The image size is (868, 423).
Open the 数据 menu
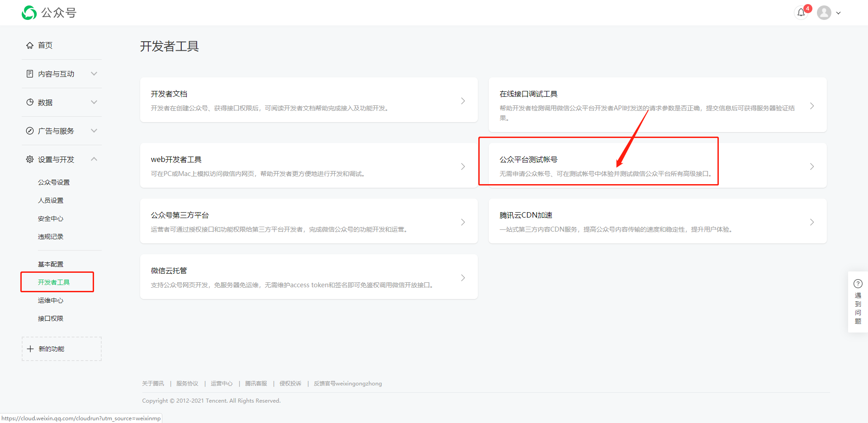click(61, 102)
